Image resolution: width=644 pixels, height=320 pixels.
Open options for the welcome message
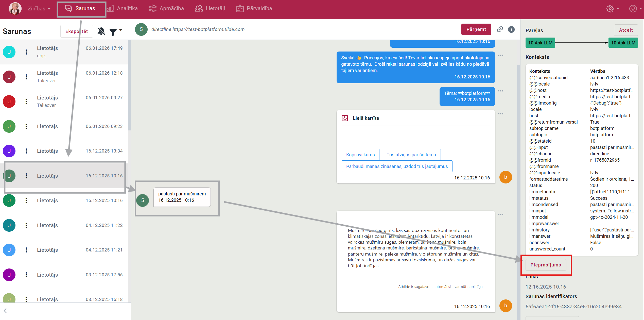[500, 55]
